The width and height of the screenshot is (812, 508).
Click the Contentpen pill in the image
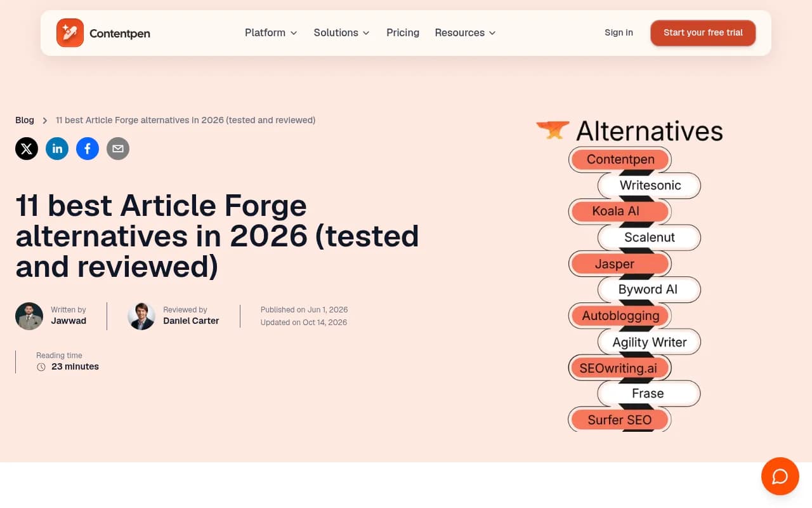click(x=620, y=159)
